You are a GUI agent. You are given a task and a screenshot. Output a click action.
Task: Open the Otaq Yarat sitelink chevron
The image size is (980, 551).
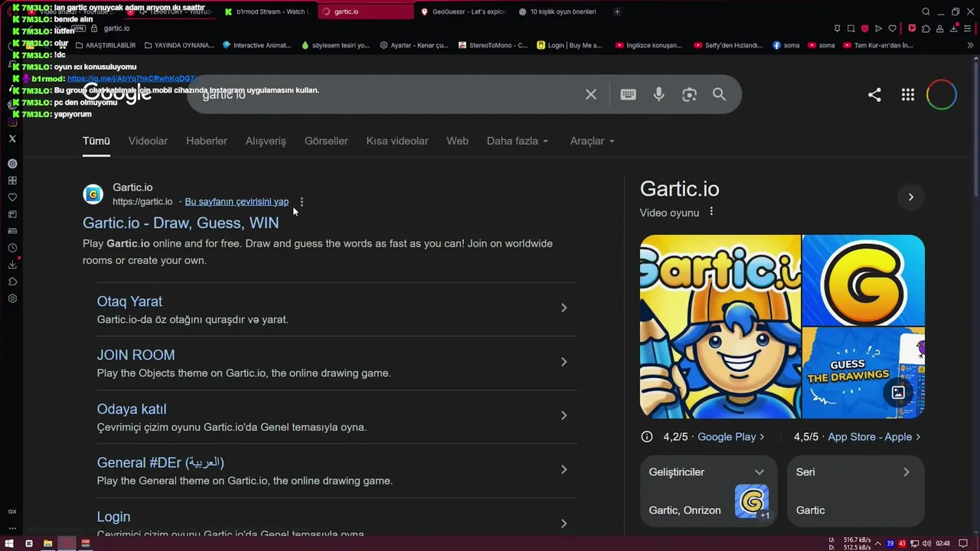[x=563, y=308]
